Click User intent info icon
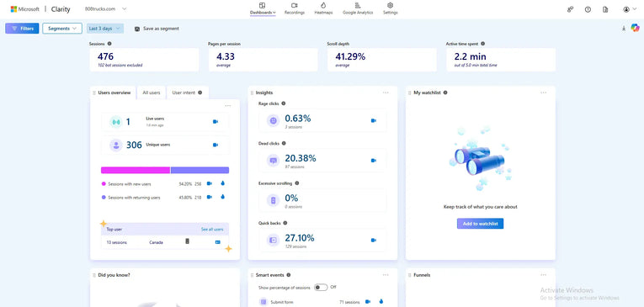This screenshot has width=644, height=307. 200,93
